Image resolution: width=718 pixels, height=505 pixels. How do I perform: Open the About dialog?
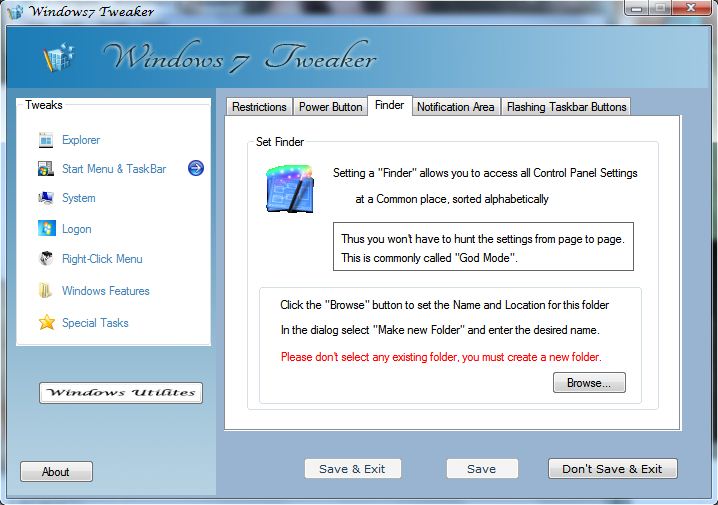coord(56,472)
